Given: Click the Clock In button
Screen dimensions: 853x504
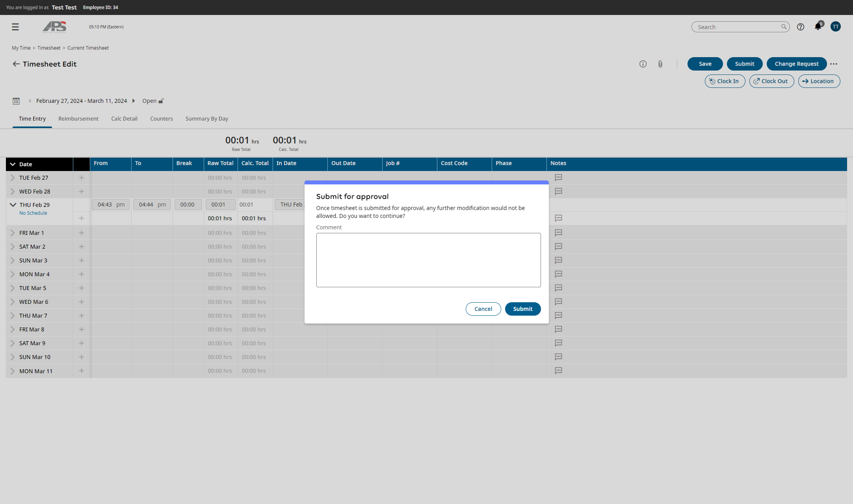Looking at the screenshot, I should (725, 81).
